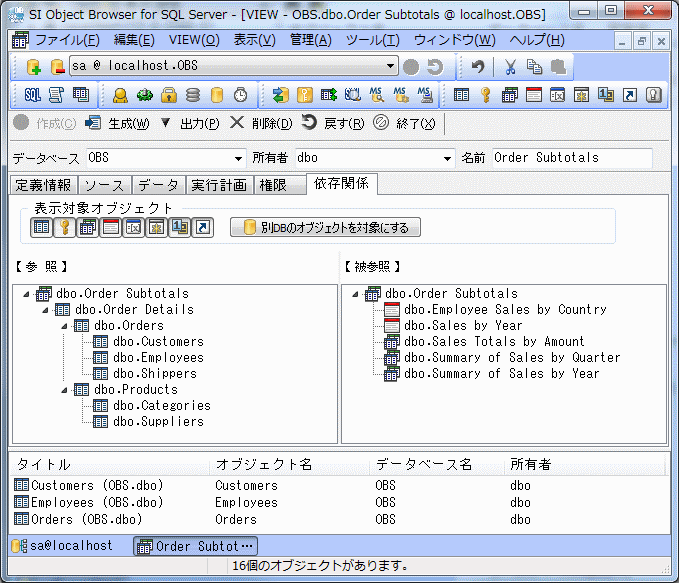Click the scissors cut icon
679x583 pixels.
pyautogui.click(x=510, y=67)
